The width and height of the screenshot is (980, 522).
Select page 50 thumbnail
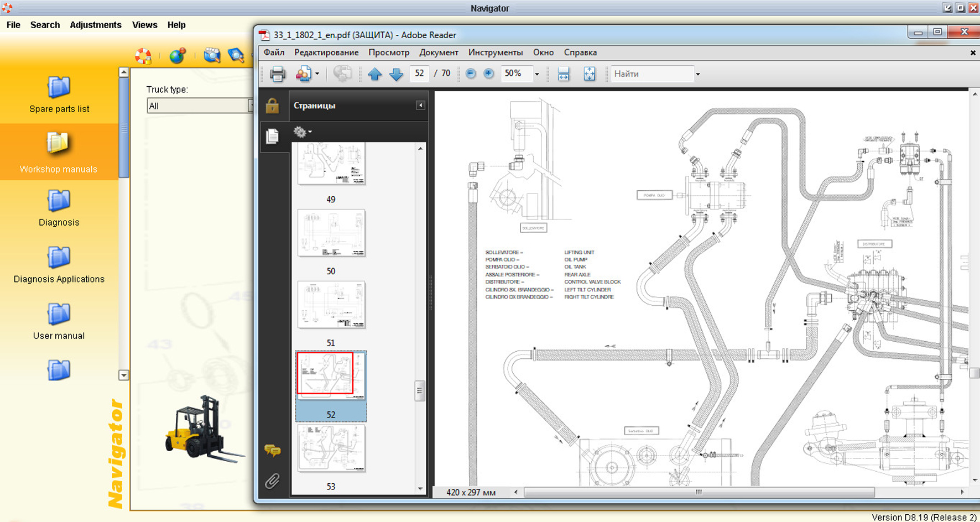331,233
